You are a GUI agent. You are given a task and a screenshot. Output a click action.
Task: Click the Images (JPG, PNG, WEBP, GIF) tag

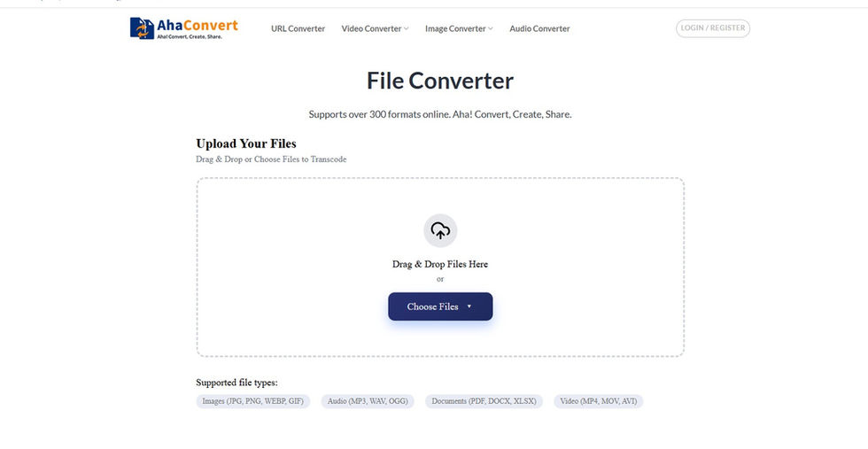(253, 401)
